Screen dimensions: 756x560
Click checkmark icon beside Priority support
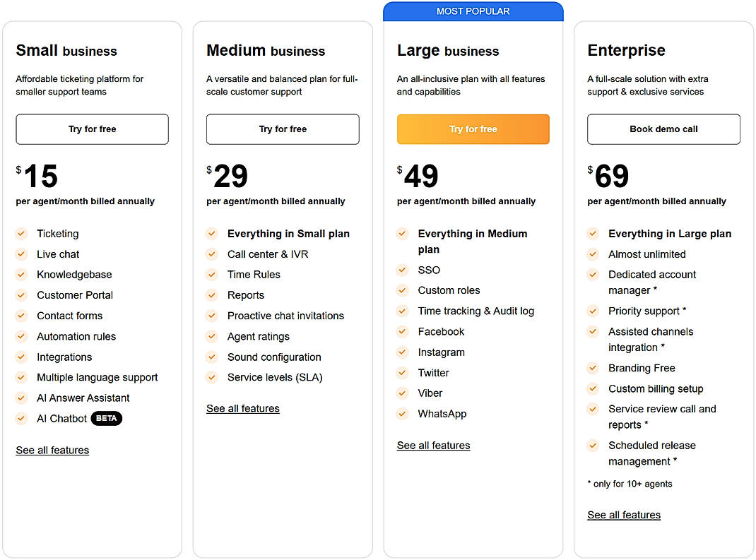[x=593, y=311]
